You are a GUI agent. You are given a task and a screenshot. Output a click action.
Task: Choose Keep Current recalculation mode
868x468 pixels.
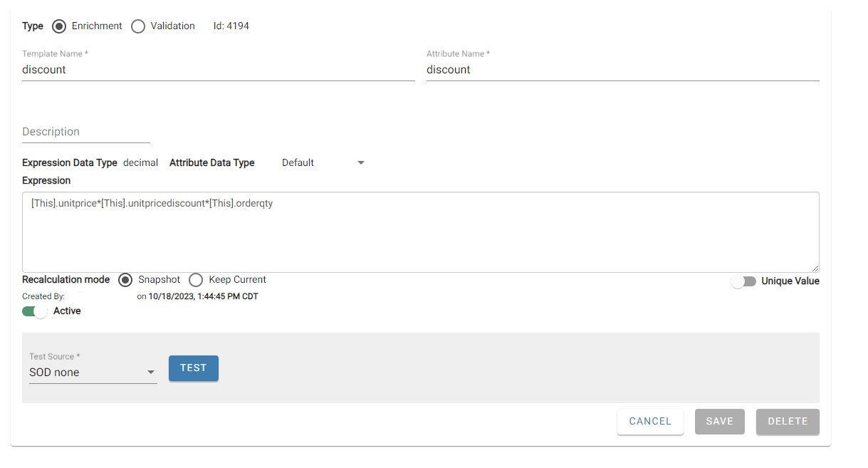coord(196,280)
